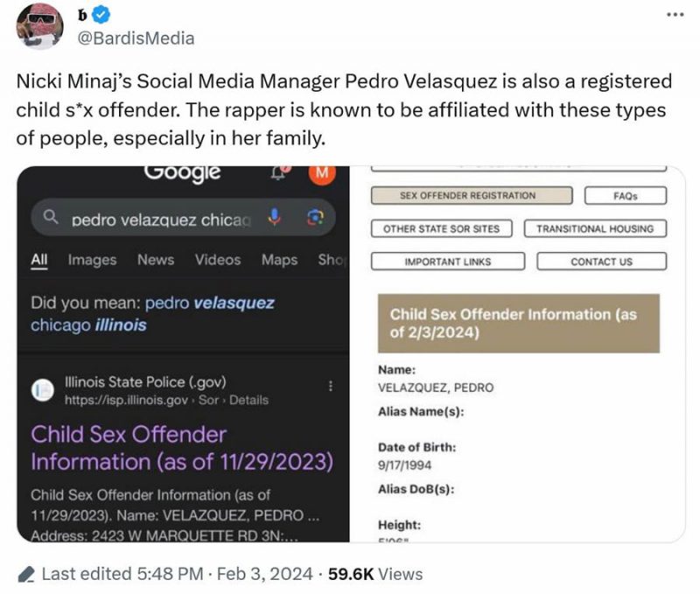This screenshot has width=700, height=594.
Task: Click the Transitional Housing button
Action: pyautogui.click(x=595, y=229)
